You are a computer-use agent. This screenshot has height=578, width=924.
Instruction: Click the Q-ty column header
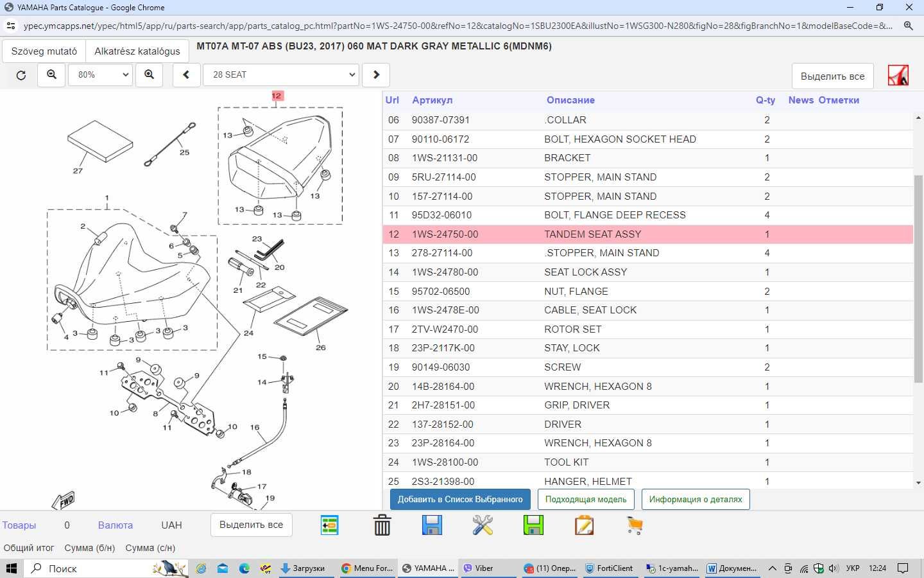coord(766,100)
